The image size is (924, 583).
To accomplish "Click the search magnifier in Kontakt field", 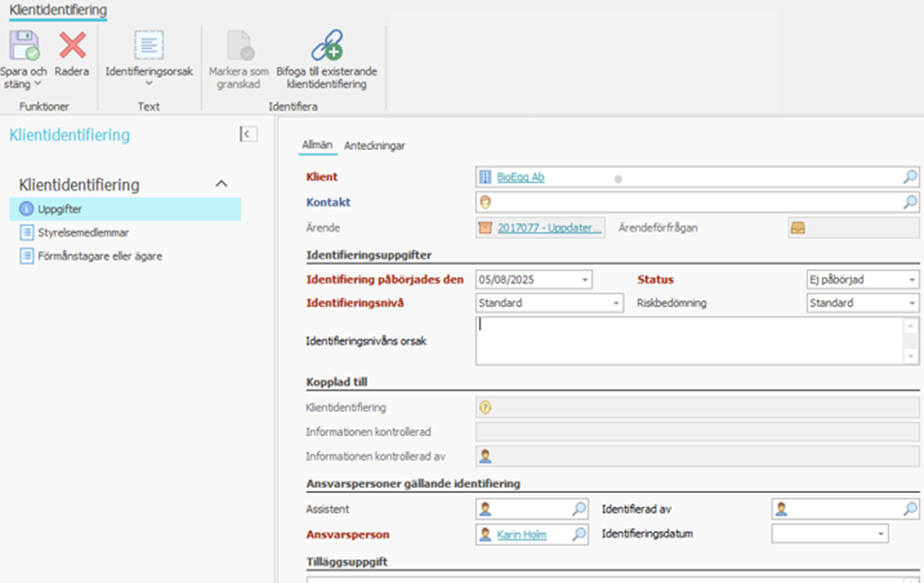I will pos(909,202).
